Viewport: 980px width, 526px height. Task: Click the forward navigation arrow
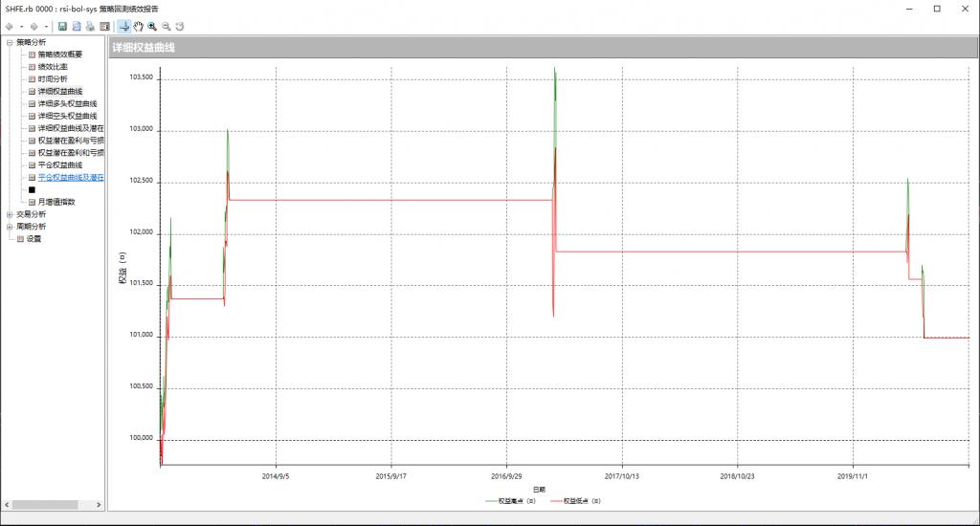(33, 26)
